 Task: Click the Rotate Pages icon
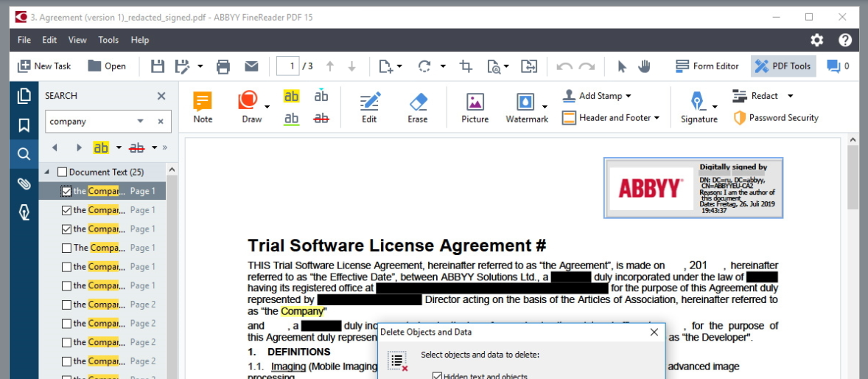tap(424, 66)
